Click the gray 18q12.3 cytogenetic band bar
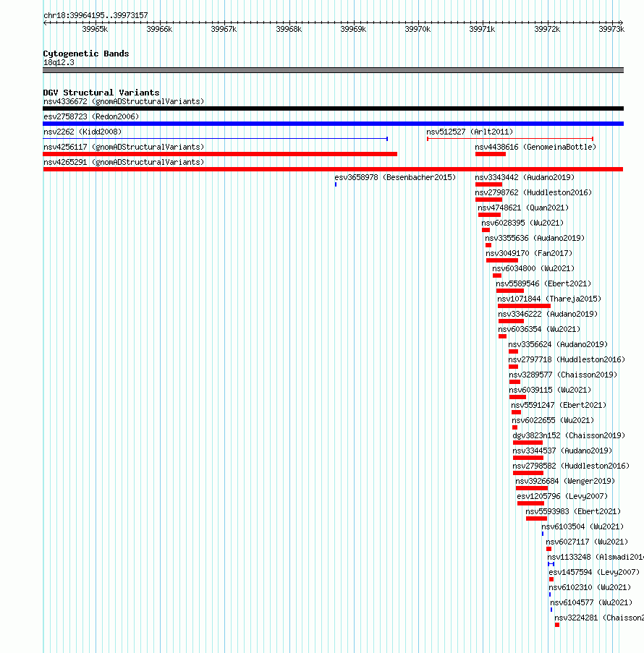 pos(333,70)
